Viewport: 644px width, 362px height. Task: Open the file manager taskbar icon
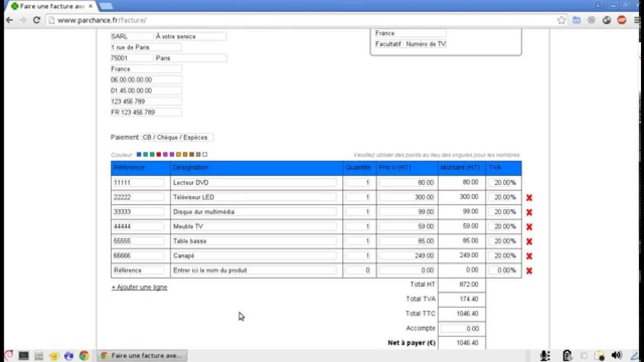(x=39, y=355)
